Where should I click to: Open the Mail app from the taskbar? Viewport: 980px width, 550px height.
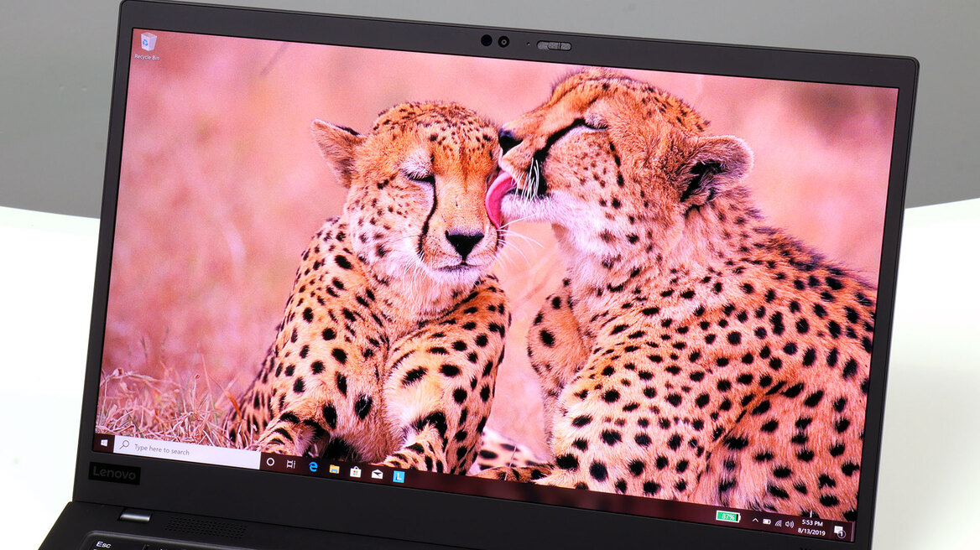click(377, 475)
